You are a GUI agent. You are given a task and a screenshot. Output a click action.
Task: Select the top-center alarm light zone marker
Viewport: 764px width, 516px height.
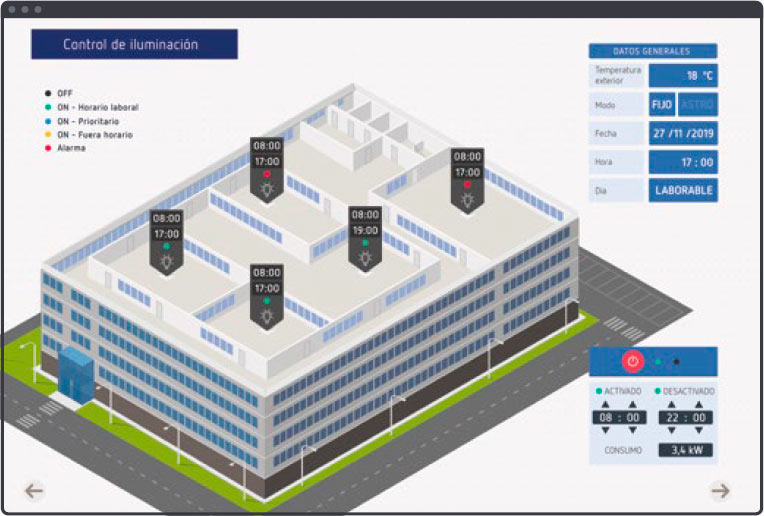pyautogui.click(x=266, y=169)
